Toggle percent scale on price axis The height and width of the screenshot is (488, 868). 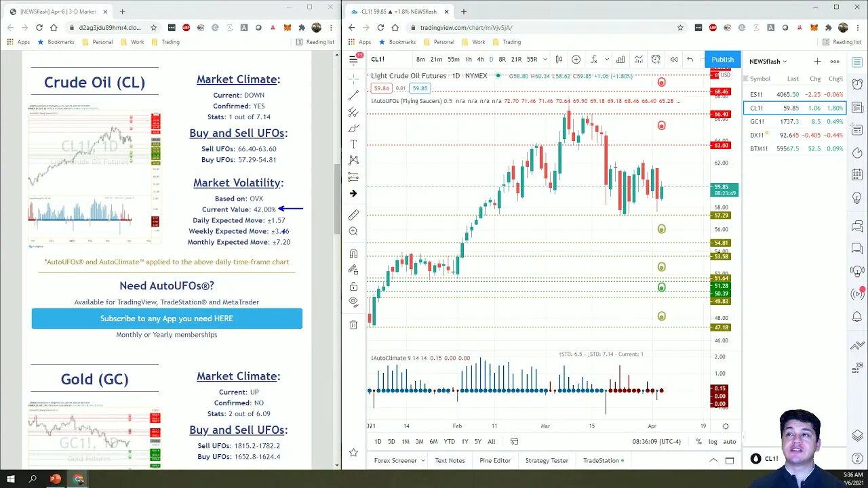698,441
